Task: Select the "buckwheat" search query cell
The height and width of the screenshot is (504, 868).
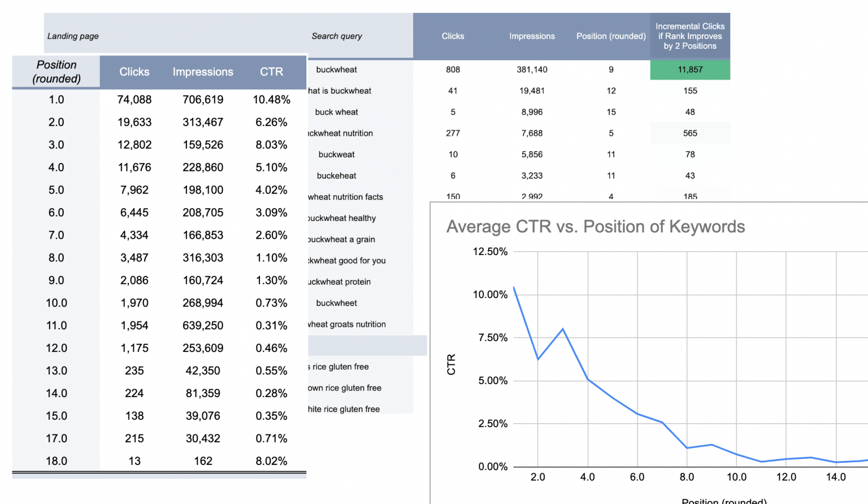Action: 337,69
